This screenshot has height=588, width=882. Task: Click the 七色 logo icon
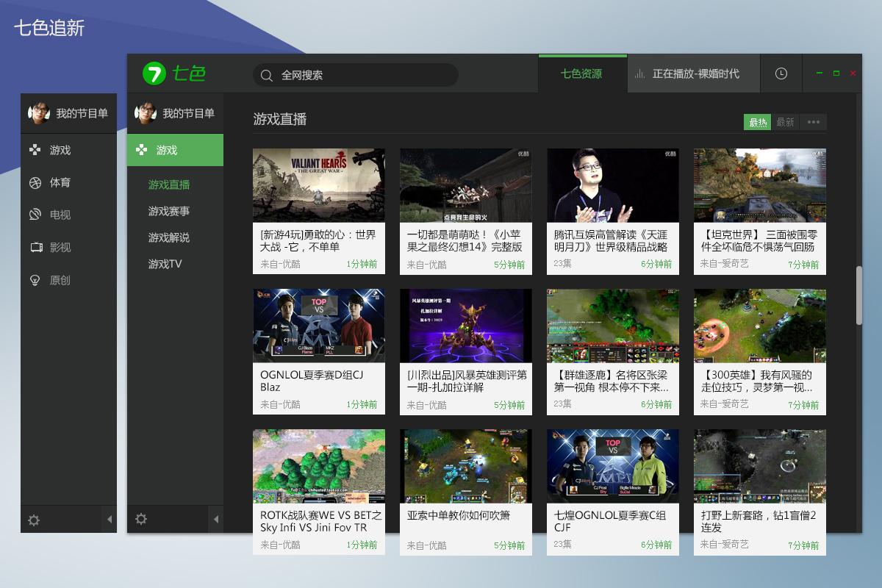[154, 73]
